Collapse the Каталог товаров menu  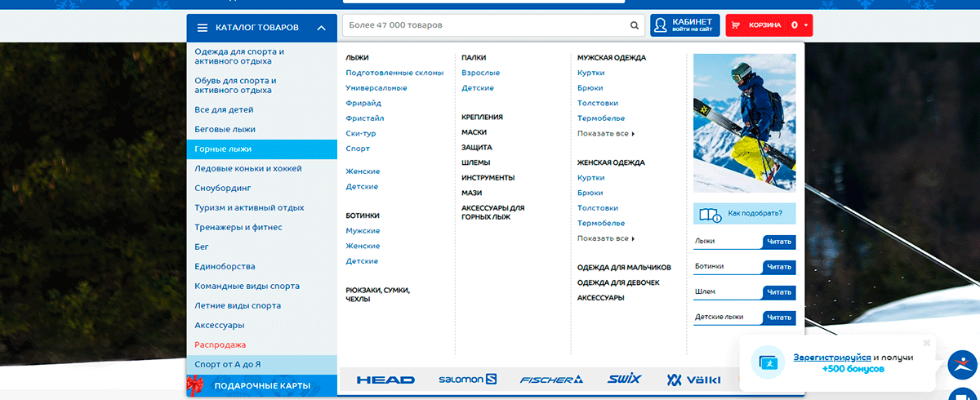pyautogui.click(x=321, y=28)
